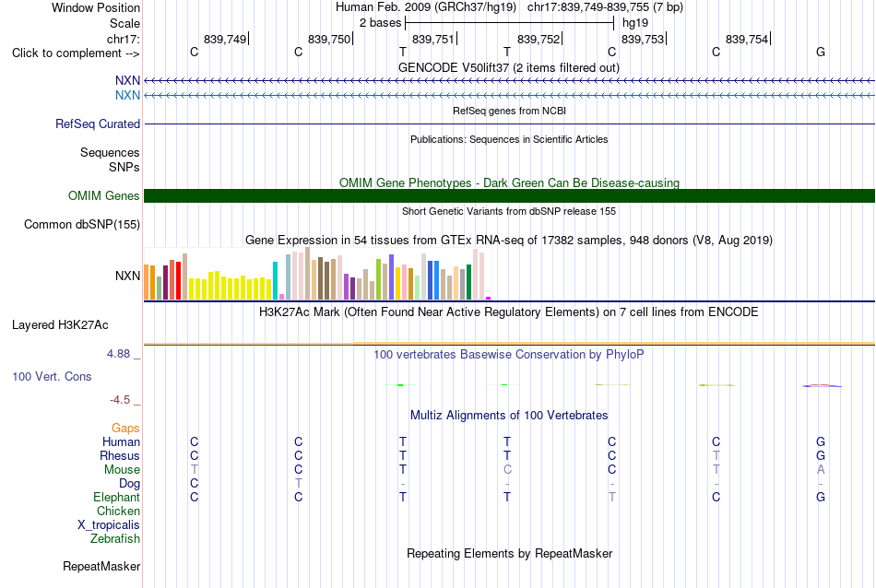876x588 pixels.
Task: Click the G base in the top reference sequence row
Action: (x=820, y=52)
